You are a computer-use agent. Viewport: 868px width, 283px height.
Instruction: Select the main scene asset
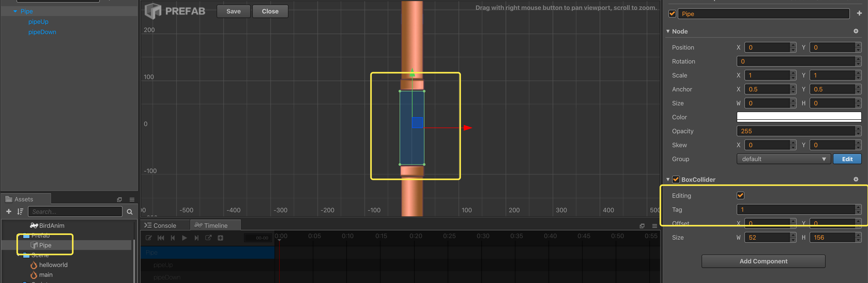point(46,274)
